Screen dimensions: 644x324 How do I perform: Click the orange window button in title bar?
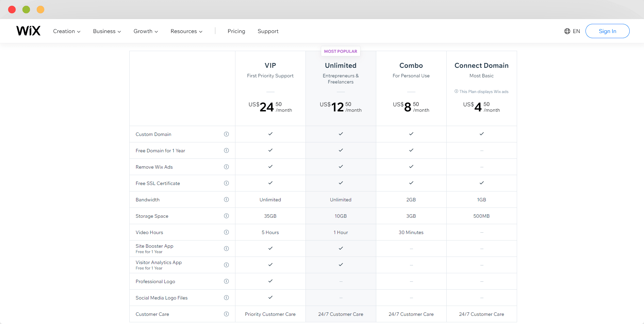coord(40,10)
